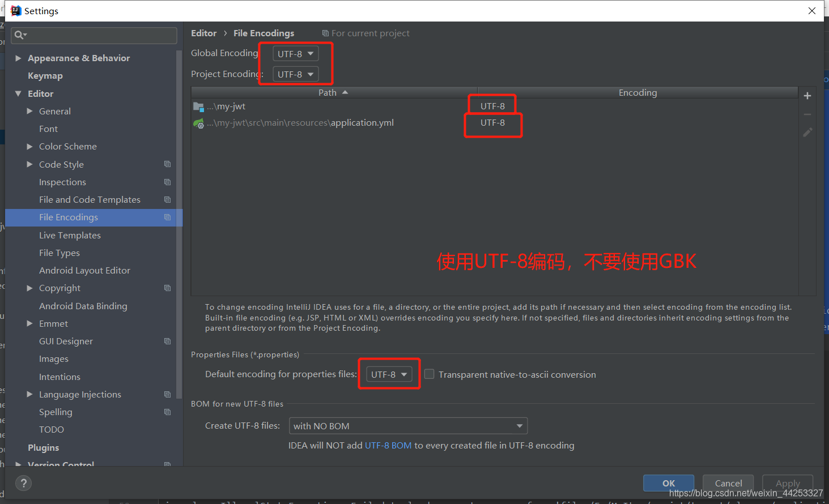
Task: Click in the settings search field
Action: click(x=94, y=35)
